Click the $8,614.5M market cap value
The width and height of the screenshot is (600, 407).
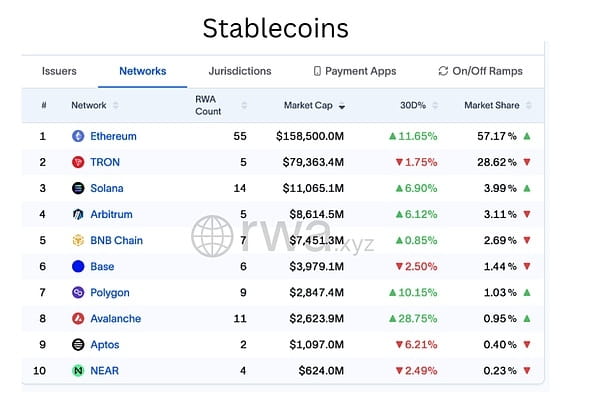[x=316, y=214]
